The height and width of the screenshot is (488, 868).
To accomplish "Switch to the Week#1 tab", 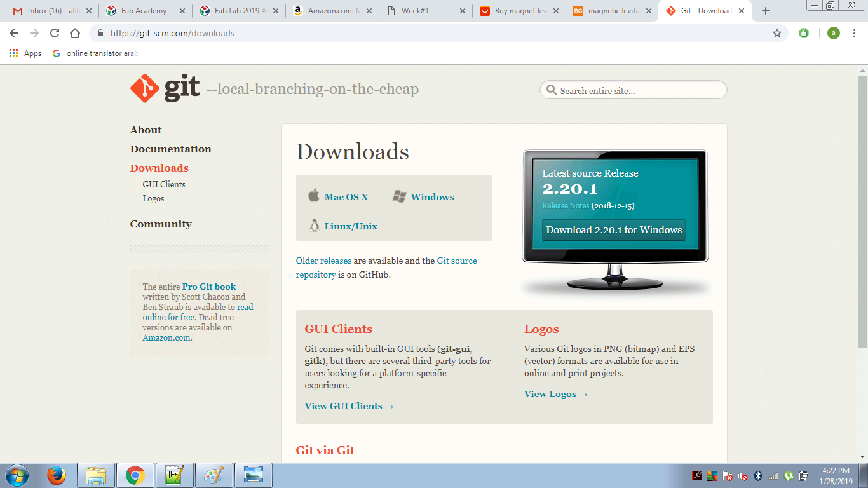I will [x=426, y=11].
